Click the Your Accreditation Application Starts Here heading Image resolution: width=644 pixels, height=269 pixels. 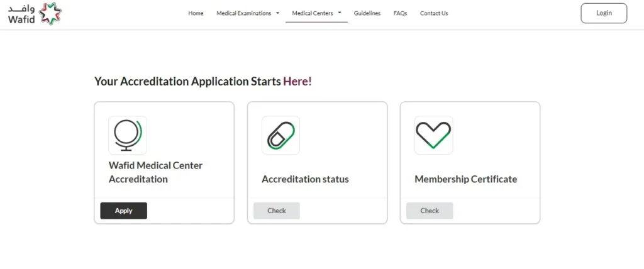tap(203, 81)
